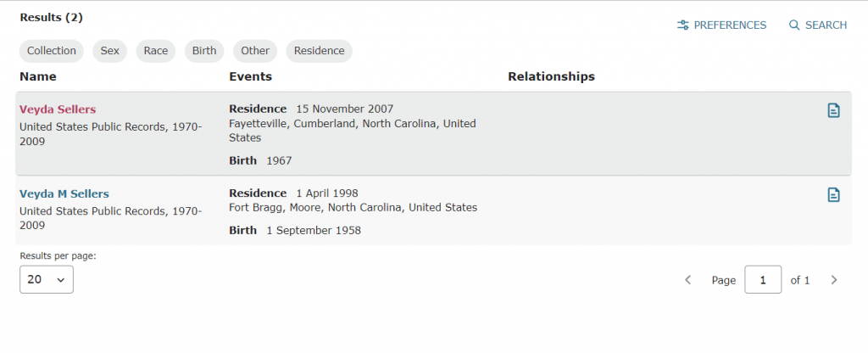Click the PREFERENCES button label
Viewport: 868px width, 353px height.
[x=730, y=25]
